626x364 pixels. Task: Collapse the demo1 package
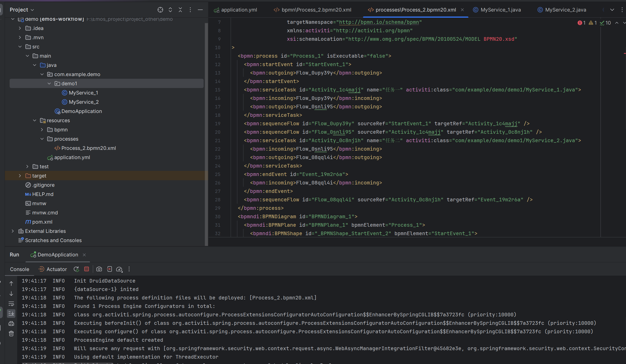49,84
